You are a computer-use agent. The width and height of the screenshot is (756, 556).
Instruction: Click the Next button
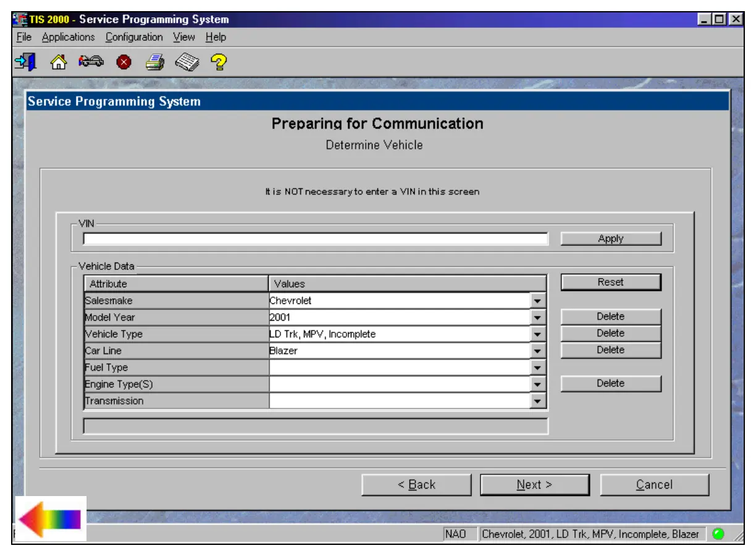(x=534, y=485)
